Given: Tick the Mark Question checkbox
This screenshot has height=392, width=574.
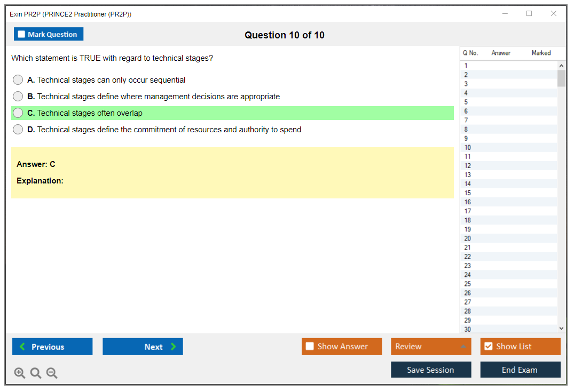Looking at the screenshot, I should click(x=22, y=35).
